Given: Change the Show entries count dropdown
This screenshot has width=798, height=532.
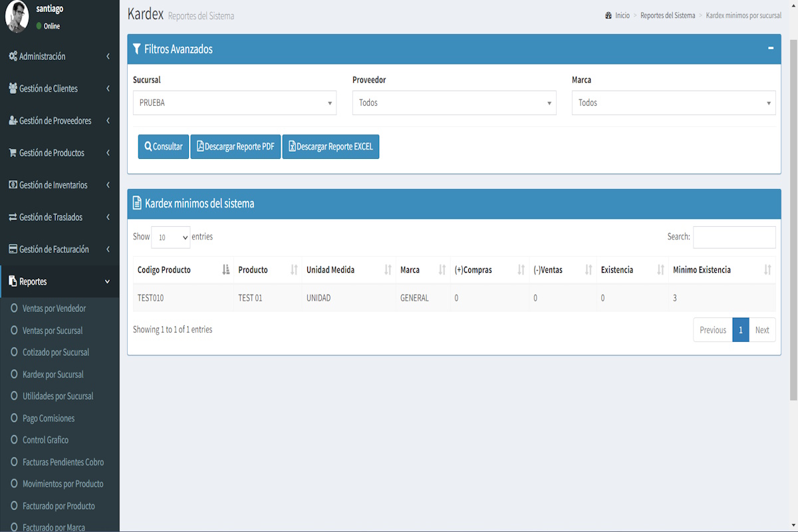Looking at the screenshot, I should (x=170, y=237).
